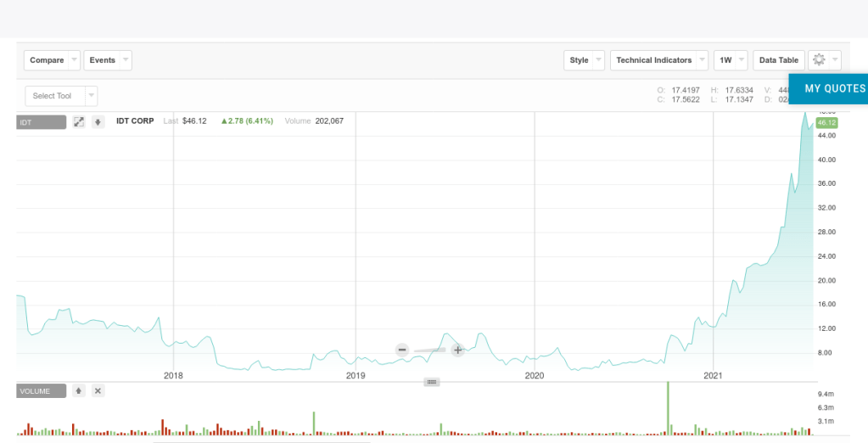
Task: Click the zoom out minus button
Action: click(x=402, y=350)
